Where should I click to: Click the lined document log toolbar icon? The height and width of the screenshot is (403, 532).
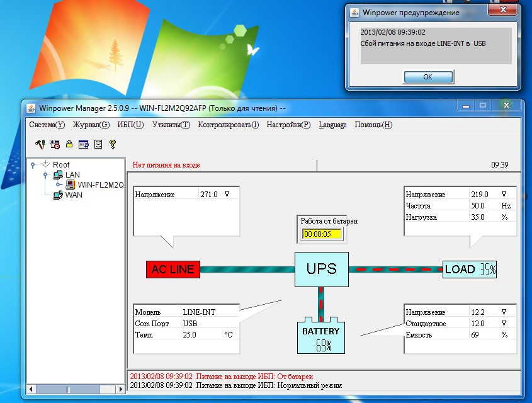(x=98, y=144)
